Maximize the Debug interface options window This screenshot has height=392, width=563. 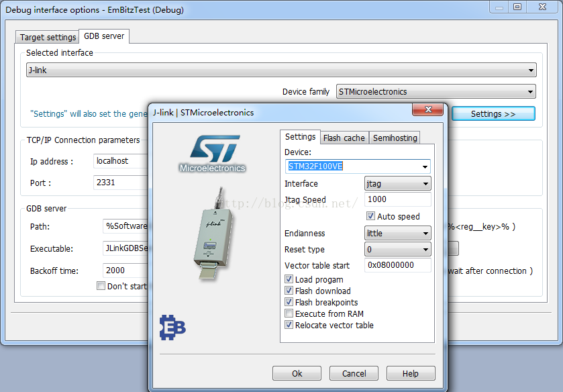tap(517, 7)
